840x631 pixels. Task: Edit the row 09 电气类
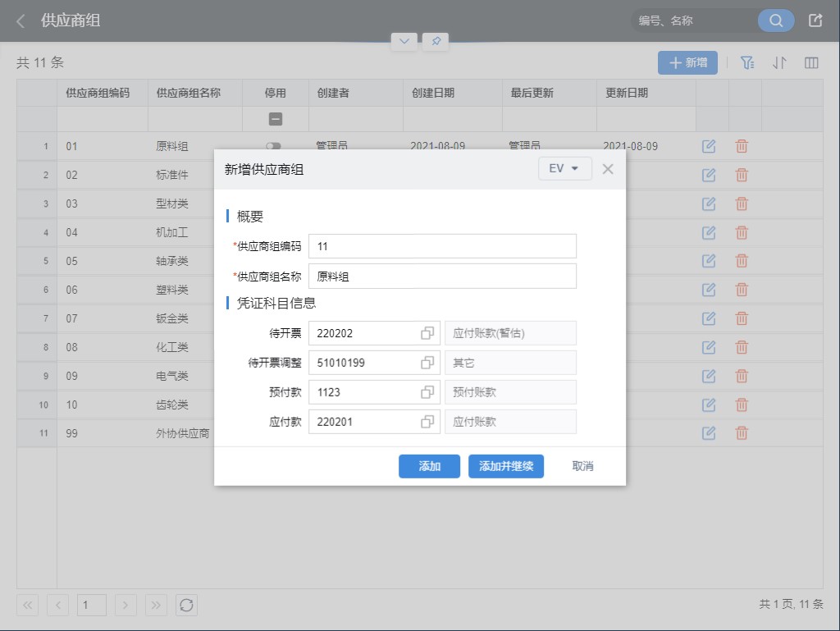(x=709, y=376)
